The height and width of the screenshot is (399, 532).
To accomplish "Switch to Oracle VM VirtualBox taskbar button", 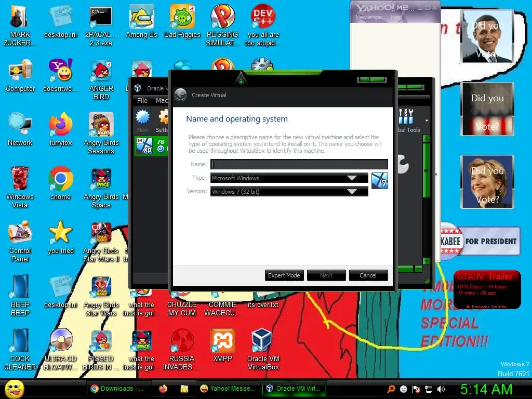I will pos(293,389).
